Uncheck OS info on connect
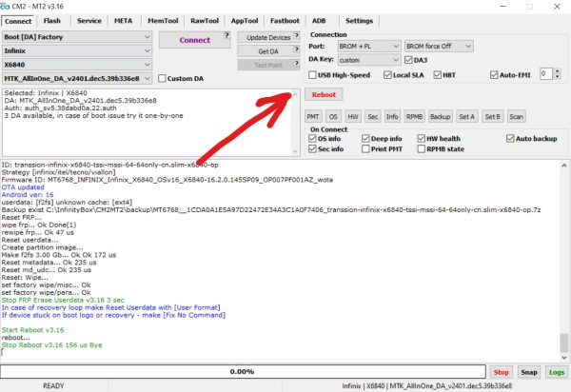 (x=312, y=139)
